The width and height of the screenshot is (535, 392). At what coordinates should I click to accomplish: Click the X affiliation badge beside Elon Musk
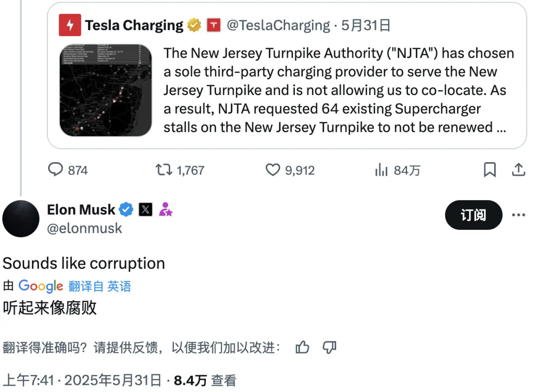[x=146, y=209]
